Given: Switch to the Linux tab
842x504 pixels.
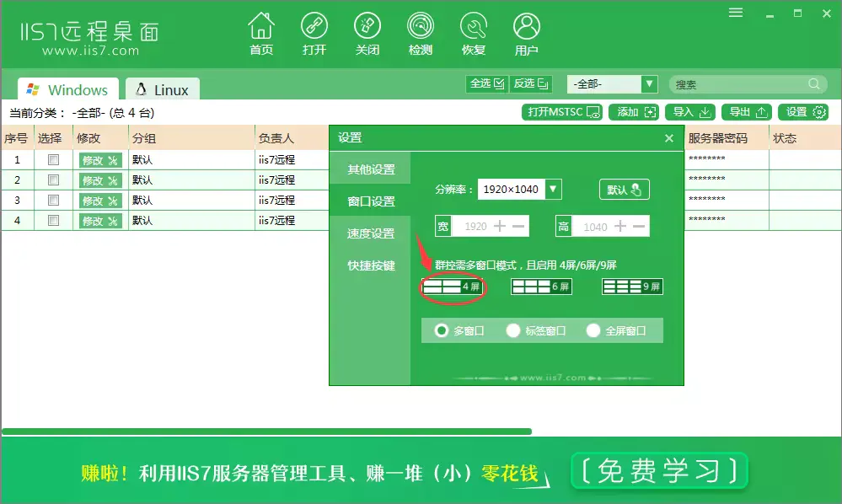Looking at the screenshot, I should point(162,89).
